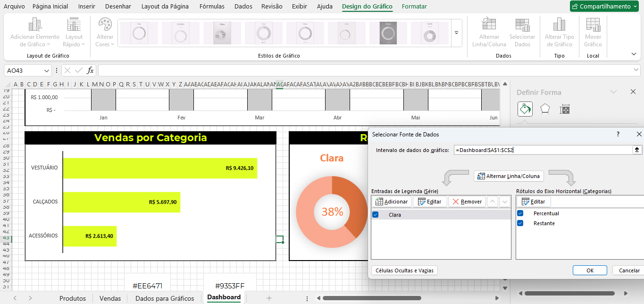This screenshot has height=304, width=644.
Task: Open the Dados ribbon tab
Action: [243, 6]
